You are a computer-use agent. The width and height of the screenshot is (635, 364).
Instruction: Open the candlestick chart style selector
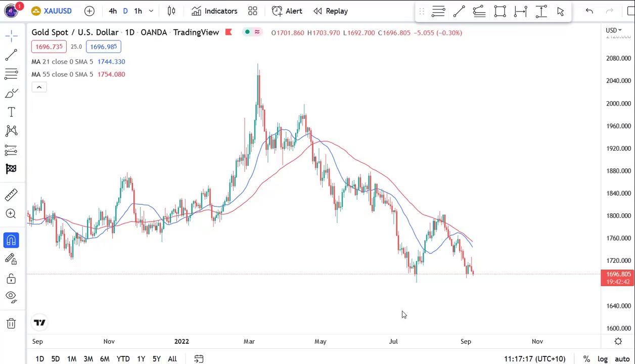coord(171,11)
